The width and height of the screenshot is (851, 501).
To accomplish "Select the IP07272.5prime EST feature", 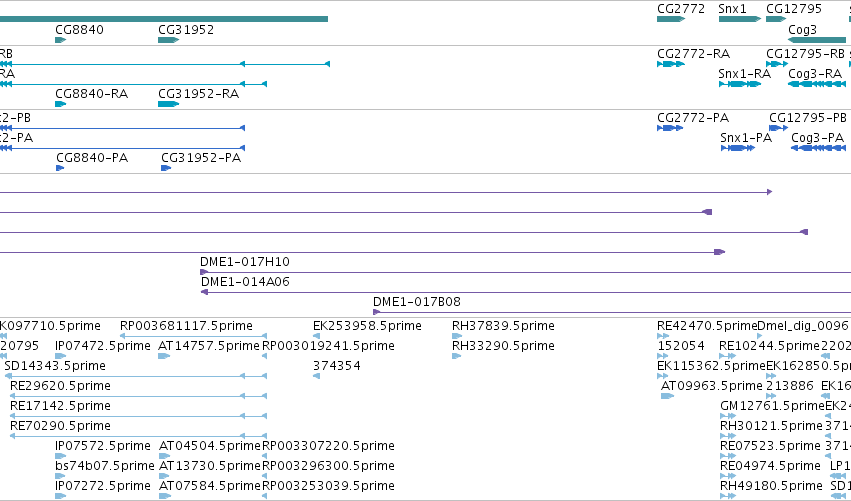I will (x=60, y=496).
